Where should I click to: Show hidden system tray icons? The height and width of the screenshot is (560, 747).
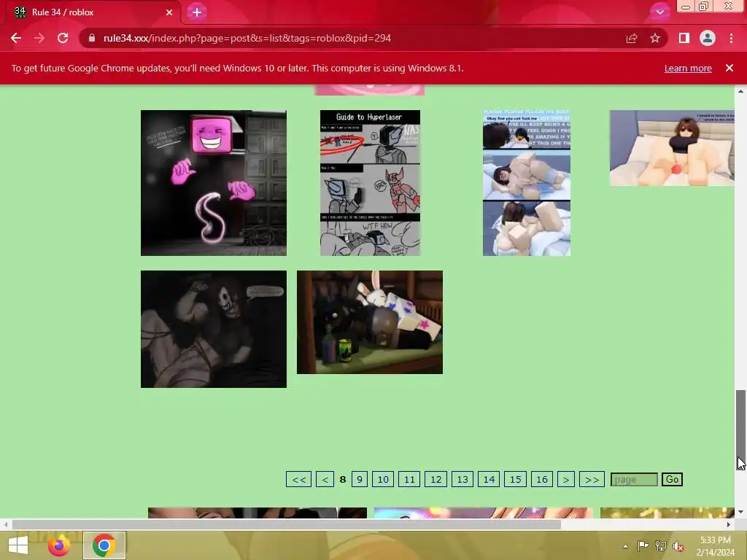[x=625, y=546]
